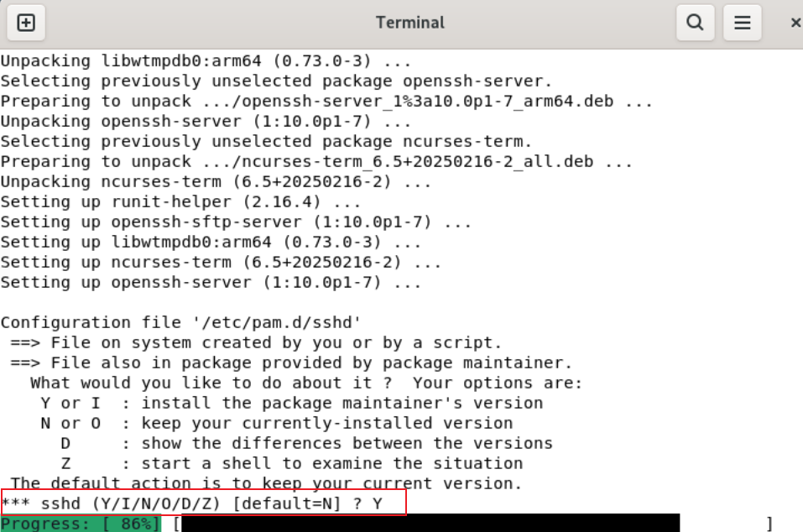Close the Terminal window
The image size is (803, 532).
coord(795,23)
